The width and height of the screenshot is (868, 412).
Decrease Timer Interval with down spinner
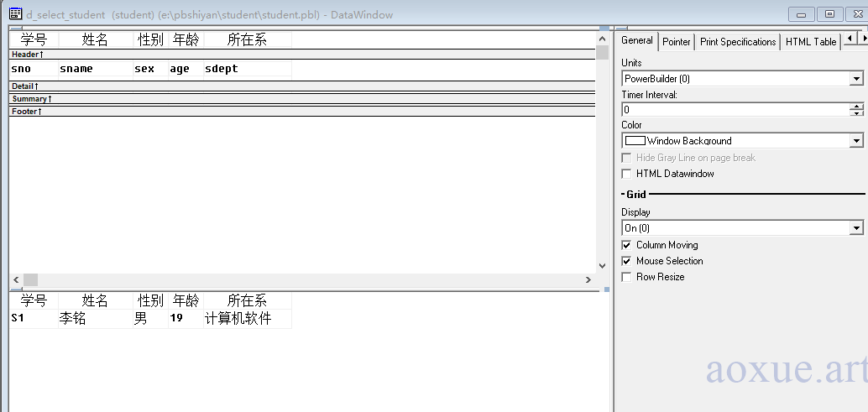pyautogui.click(x=857, y=112)
